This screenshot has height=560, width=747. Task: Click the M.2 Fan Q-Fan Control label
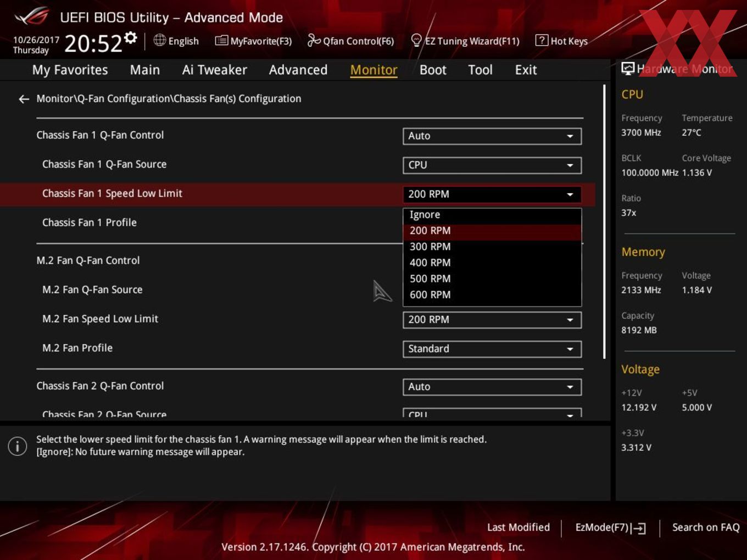point(88,260)
